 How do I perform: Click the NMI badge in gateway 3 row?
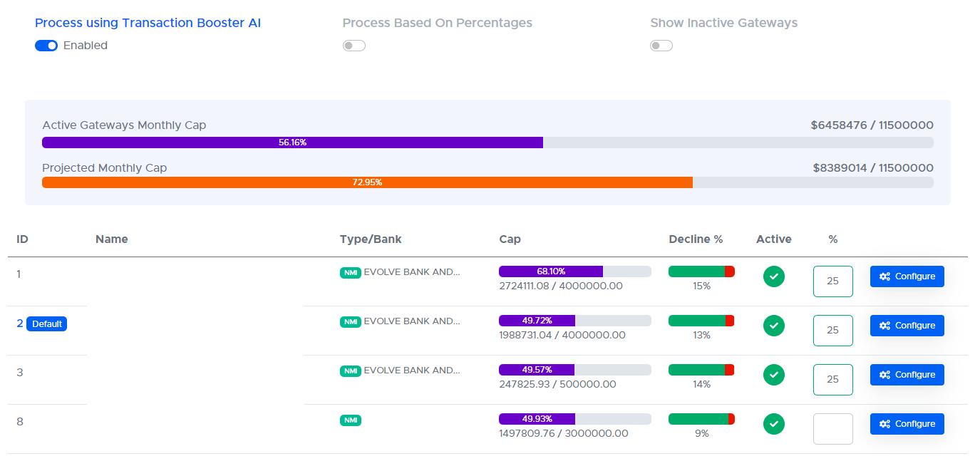[351, 371]
